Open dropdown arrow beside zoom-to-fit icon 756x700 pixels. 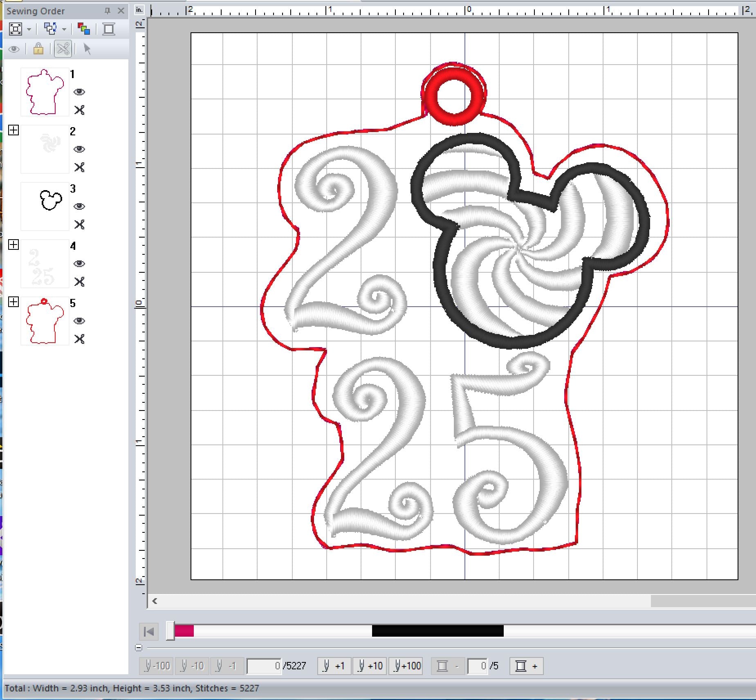29,29
